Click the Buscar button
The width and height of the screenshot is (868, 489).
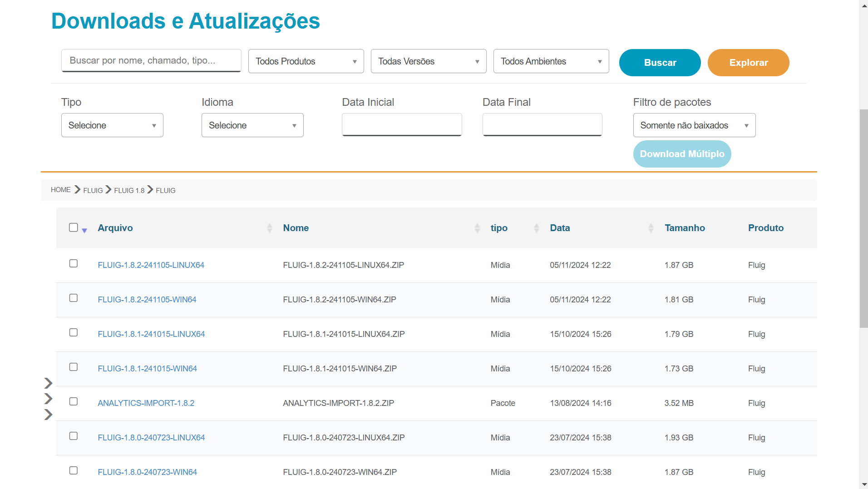pos(660,63)
